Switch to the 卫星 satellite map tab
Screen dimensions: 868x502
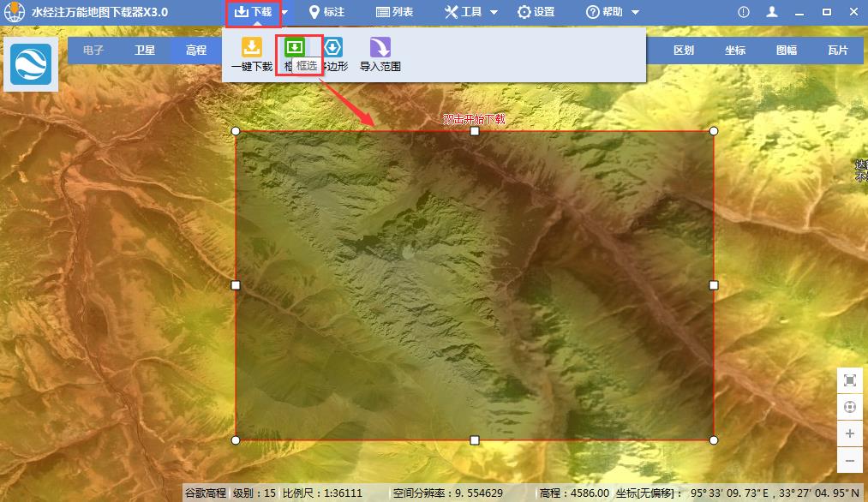(x=145, y=51)
